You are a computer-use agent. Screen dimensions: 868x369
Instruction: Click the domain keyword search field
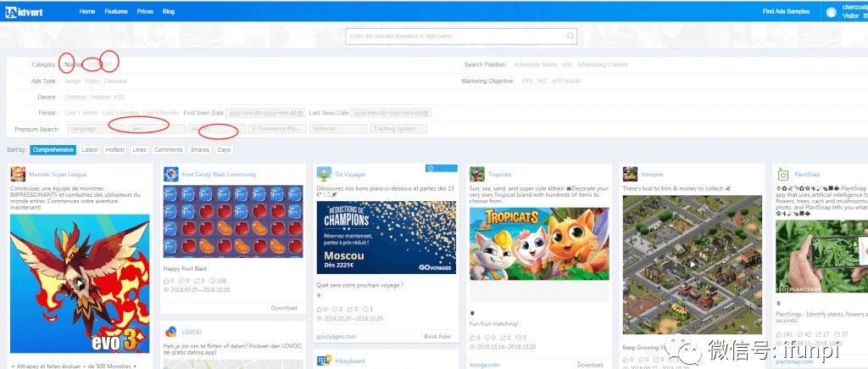[x=461, y=36]
